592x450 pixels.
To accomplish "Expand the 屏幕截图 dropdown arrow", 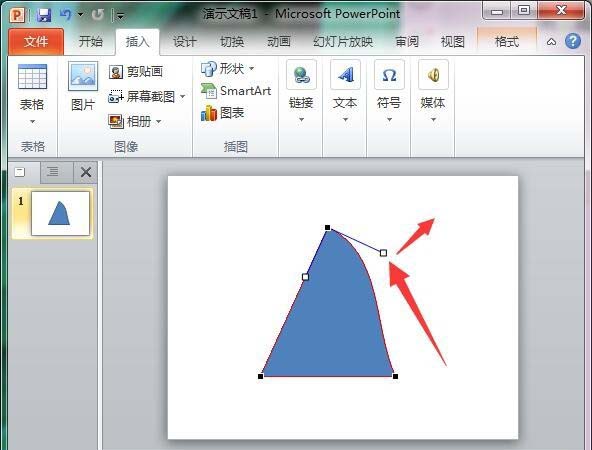I will pos(182,97).
